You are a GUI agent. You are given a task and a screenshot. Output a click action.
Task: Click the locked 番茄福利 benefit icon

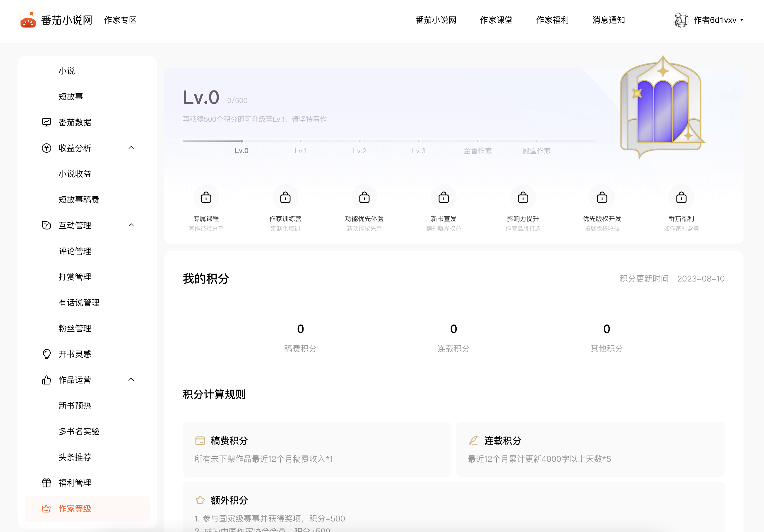(x=681, y=198)
